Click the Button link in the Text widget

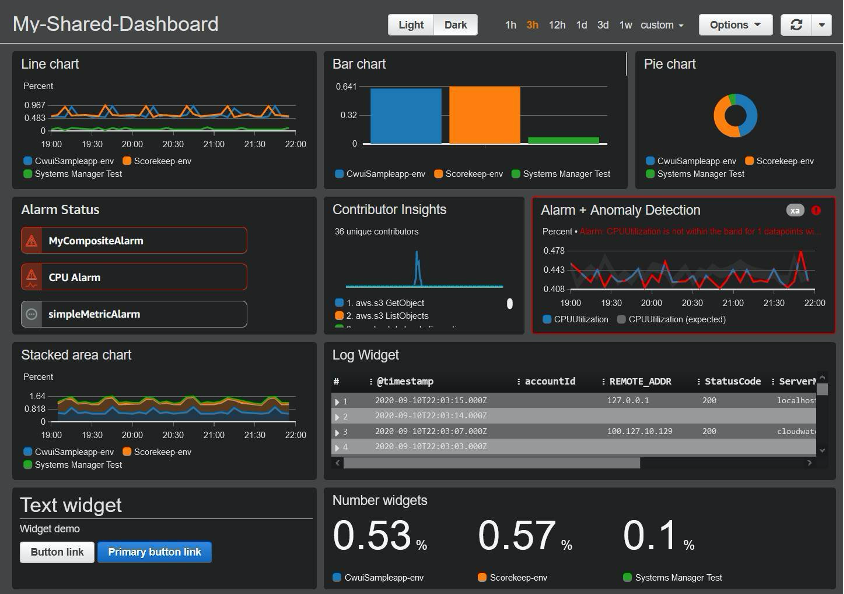[x=57, y=551]
